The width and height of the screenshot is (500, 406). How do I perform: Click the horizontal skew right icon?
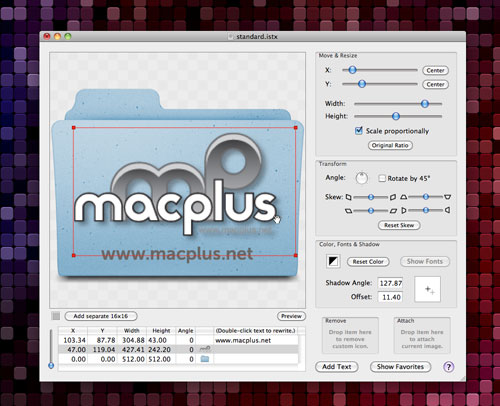[393, 197]
